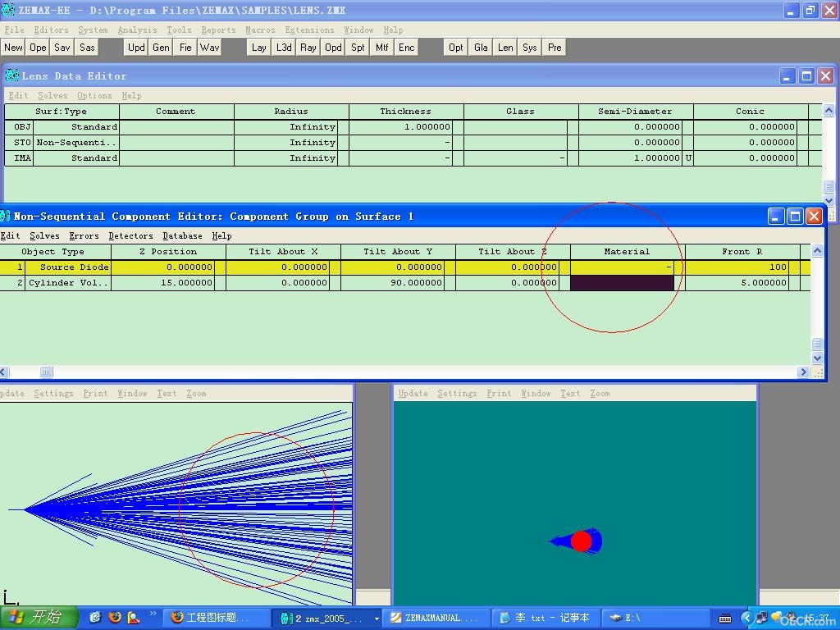Image resolution: width=840 pixels, height=630 pixels.
Task: Open the Spt spot diagram button
Action: pyautogui.click(x=358, y=48)
